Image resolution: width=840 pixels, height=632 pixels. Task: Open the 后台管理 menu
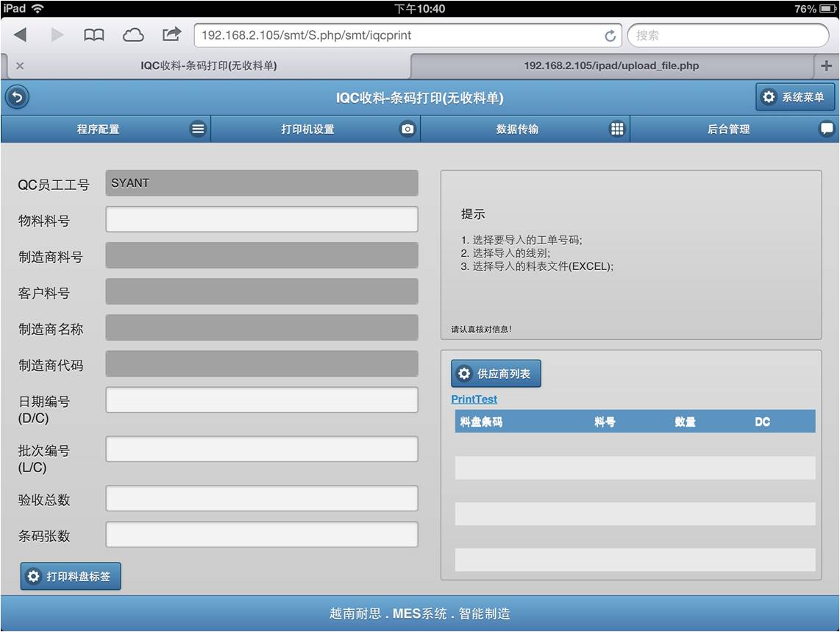click(735, 129)
